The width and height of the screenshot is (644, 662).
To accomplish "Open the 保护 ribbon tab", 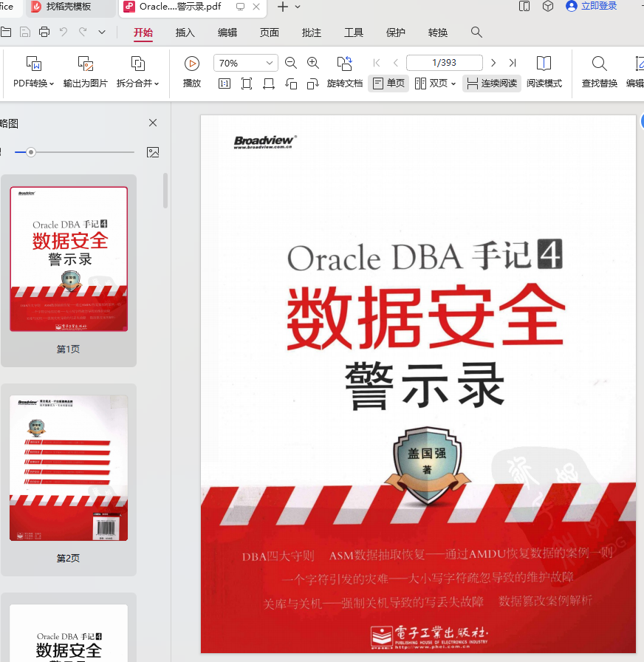I will tap(395, 33).
